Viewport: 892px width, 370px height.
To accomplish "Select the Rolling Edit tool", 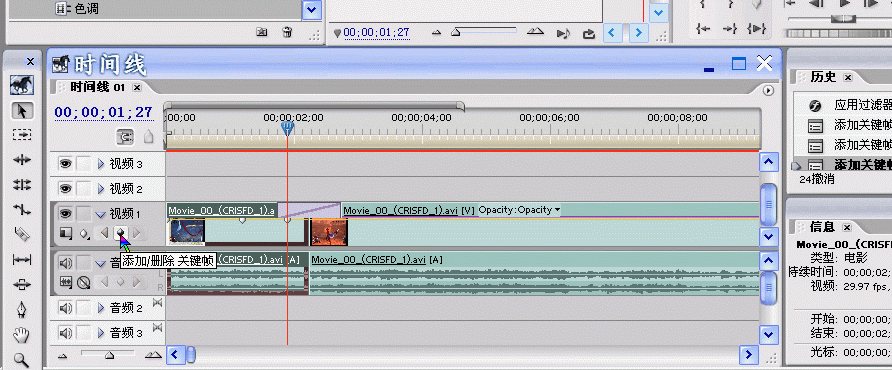I will pos(22,184).
